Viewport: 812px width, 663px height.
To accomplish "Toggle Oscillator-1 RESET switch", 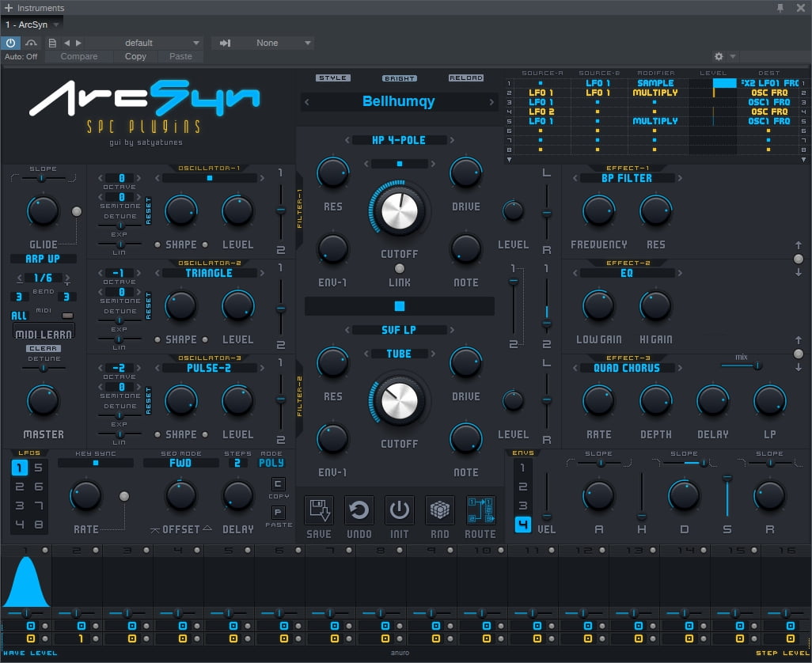I will pos(149,210).
